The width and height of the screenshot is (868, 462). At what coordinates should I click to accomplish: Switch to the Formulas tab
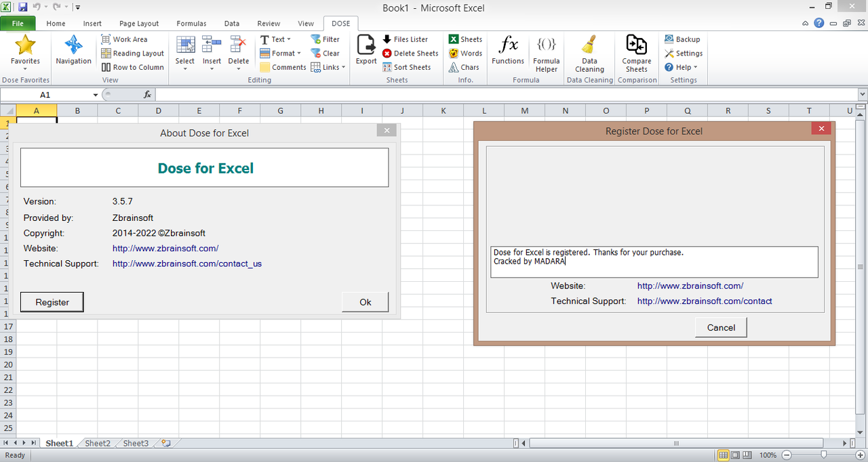(x=191, y=23)
